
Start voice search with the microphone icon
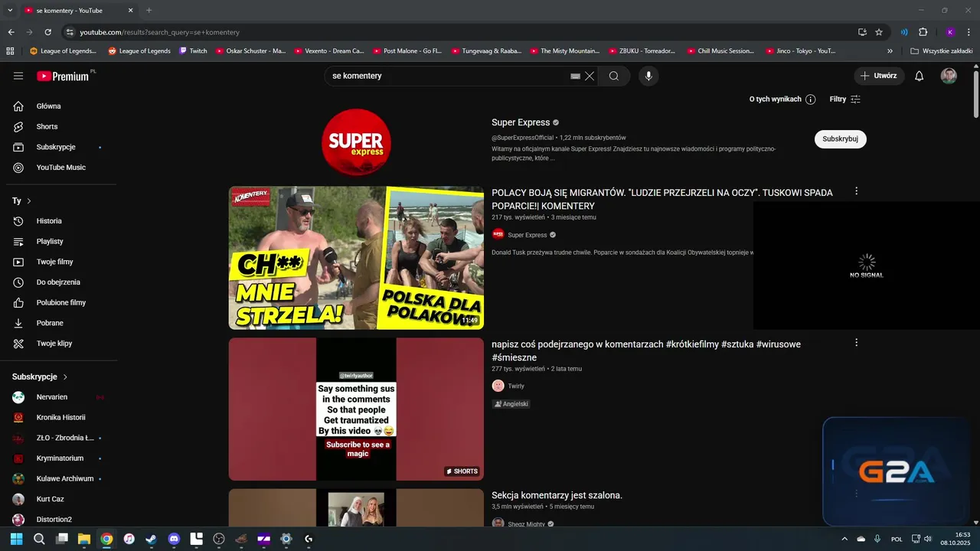coord(648,76)
